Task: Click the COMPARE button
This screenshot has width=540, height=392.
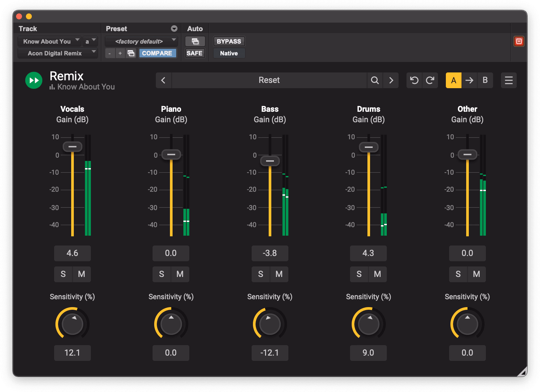Action: tap(157, 53)
